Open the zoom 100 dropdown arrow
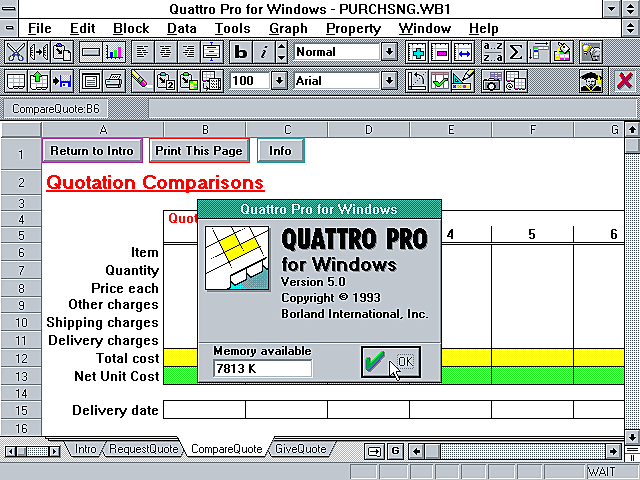This screenshot has height=480, width=640. (279, 81)
